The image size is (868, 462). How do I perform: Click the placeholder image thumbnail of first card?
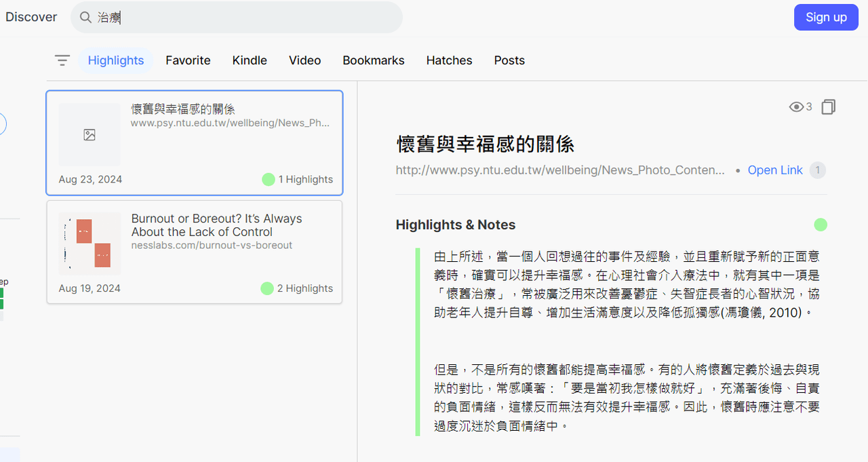pos(90,135)
